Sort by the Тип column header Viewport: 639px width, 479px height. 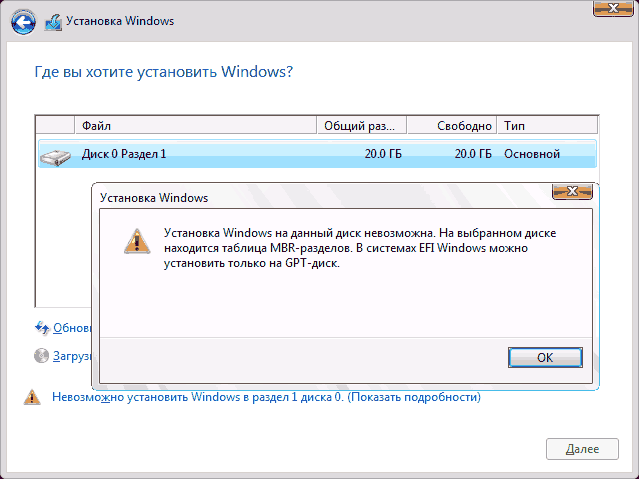545,126
